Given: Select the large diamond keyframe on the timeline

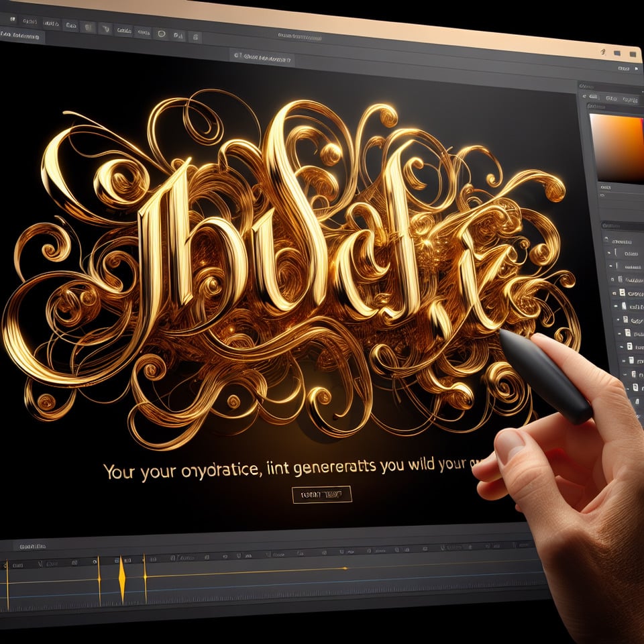Looking at the screenshot, I should coord(121,579).
